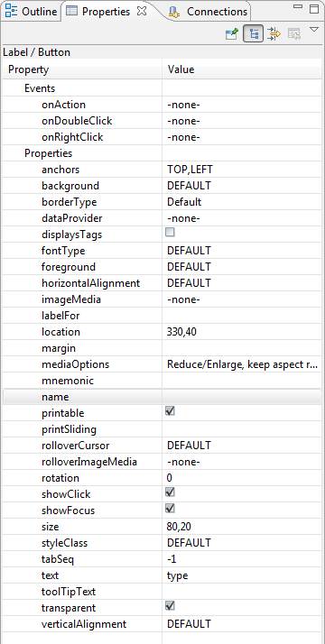The height and width of the screenshot is (644, 325).
Task: Click the Show Advanced Properties filter icon
Action: point(274,33)
